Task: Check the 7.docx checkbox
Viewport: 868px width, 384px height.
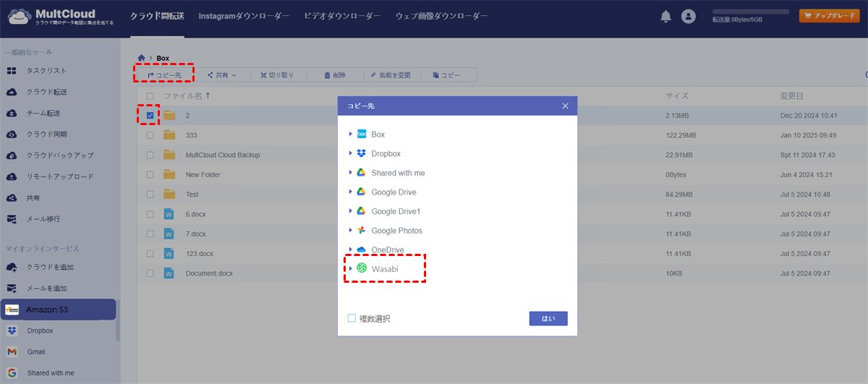Action: coord(150,234)
